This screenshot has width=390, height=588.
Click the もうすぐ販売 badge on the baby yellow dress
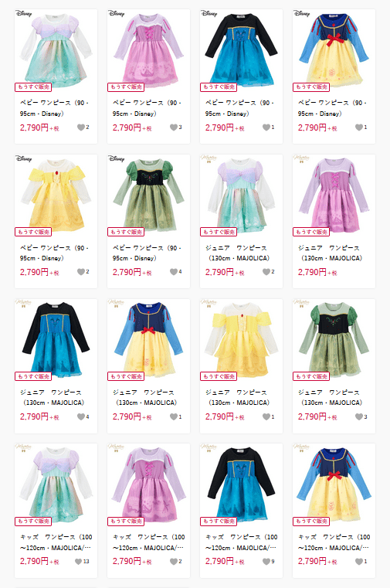pyautogui.click(x=33, y=232)
